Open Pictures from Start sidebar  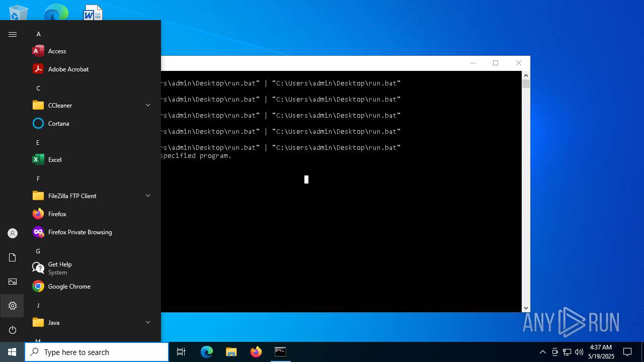click(13, 282)
